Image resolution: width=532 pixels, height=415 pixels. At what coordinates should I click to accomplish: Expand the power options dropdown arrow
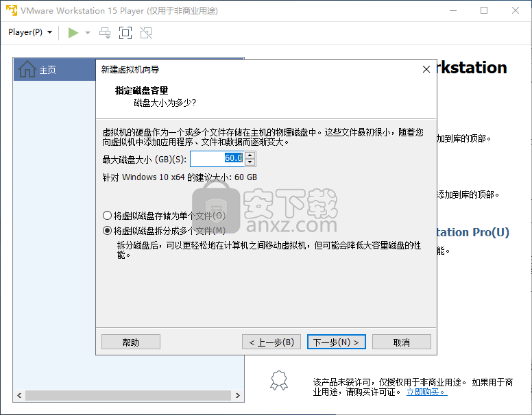point(88,33)
